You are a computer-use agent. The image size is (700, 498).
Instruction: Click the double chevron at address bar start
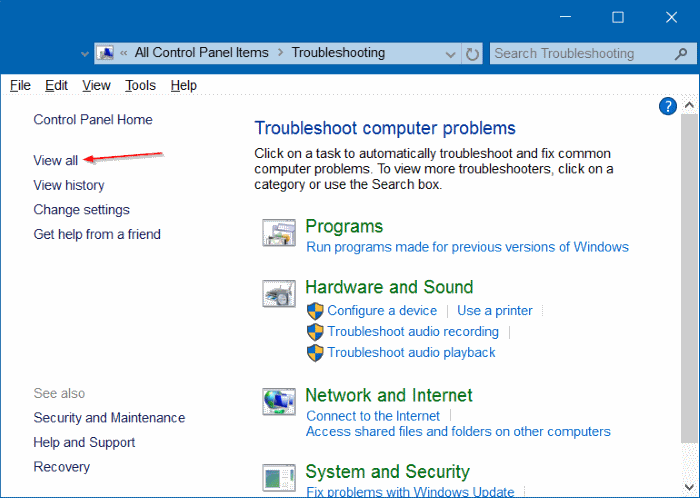(124, 54)
